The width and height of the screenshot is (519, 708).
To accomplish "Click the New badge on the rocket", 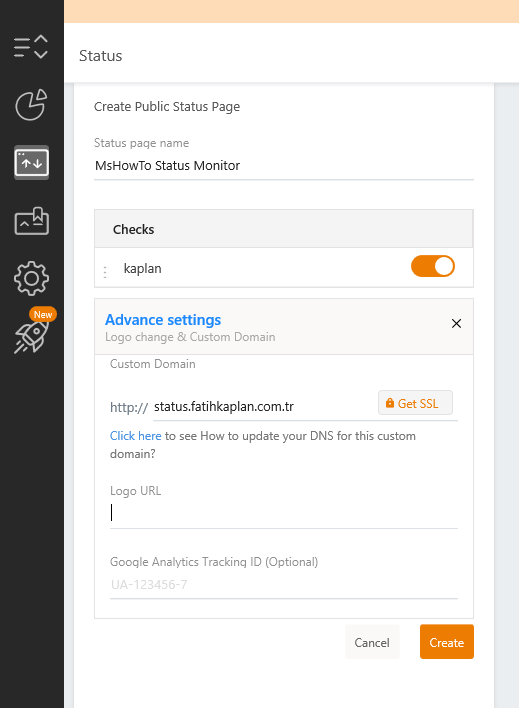I will [43, 315].
